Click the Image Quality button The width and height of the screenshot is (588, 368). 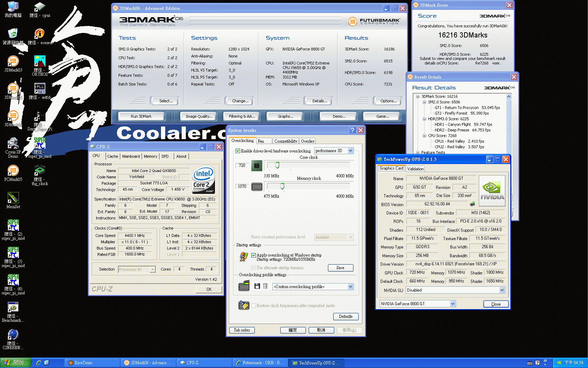tap(199, 116)
